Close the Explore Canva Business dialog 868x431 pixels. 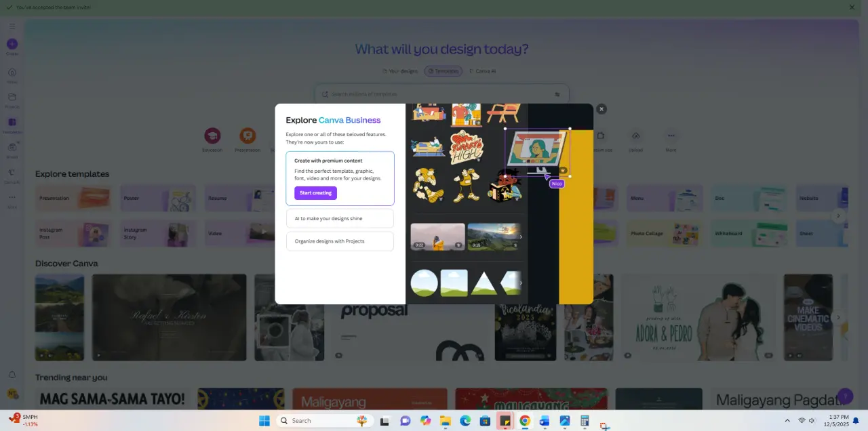601,109
